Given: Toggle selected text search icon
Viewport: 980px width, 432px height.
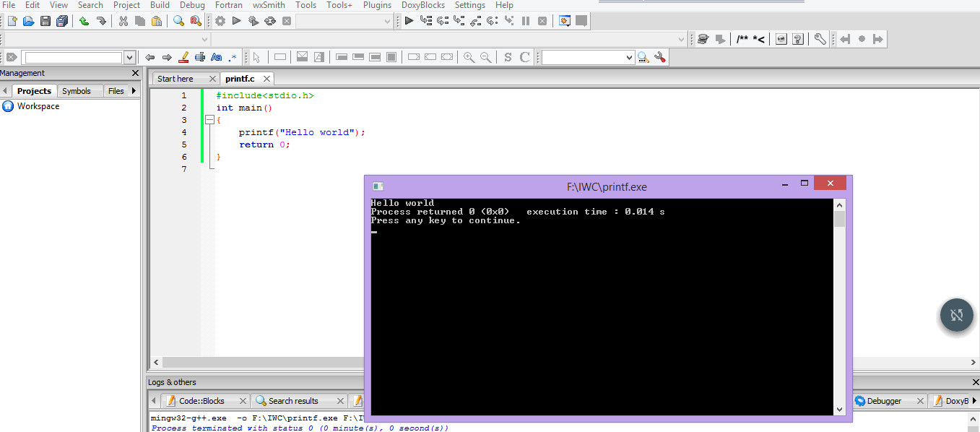Looking at the screenshot, I should [x=200, y=57].
